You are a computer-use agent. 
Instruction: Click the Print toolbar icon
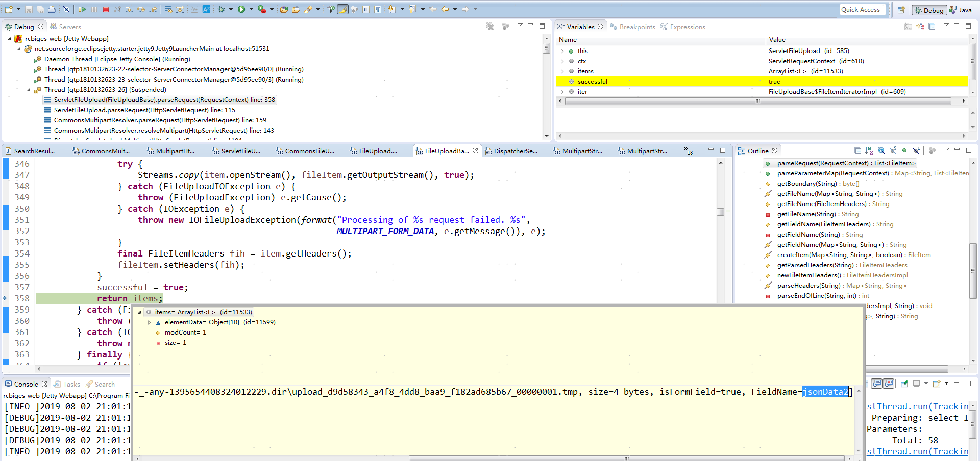[x=52, y=9]
